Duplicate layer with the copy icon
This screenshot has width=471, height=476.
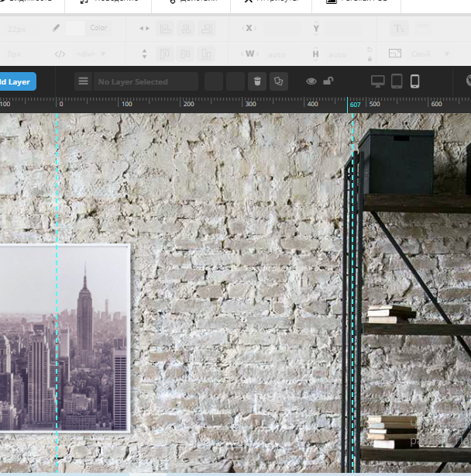pyautogui.click(x=279, y=81)
